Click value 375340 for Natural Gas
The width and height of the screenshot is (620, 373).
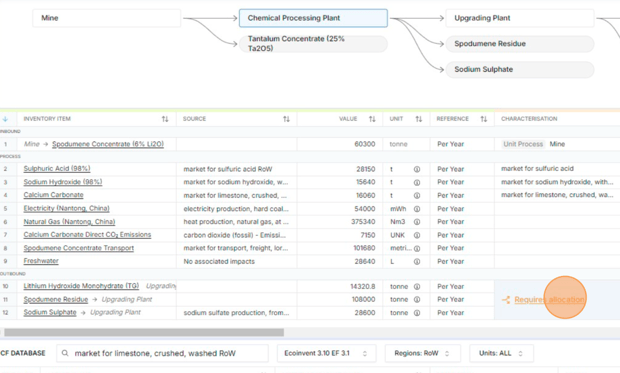pos(363,222)
